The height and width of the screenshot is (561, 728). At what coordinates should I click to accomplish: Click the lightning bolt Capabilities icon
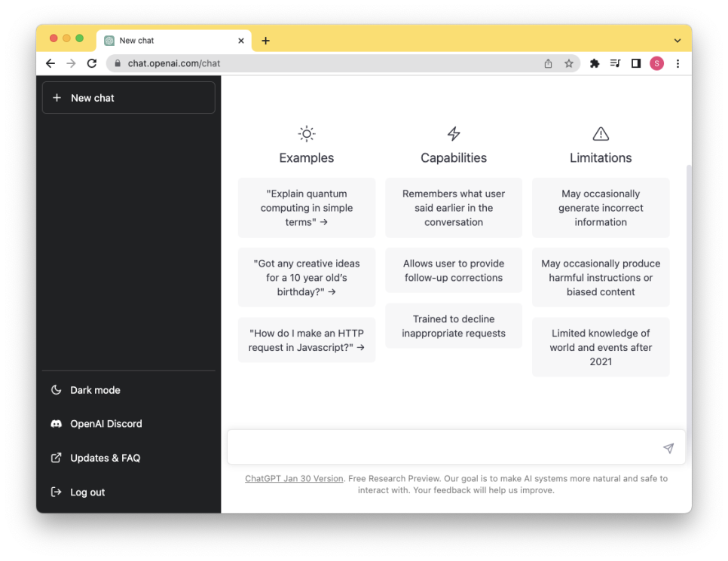pyautogui.click(x=454, y=134)
